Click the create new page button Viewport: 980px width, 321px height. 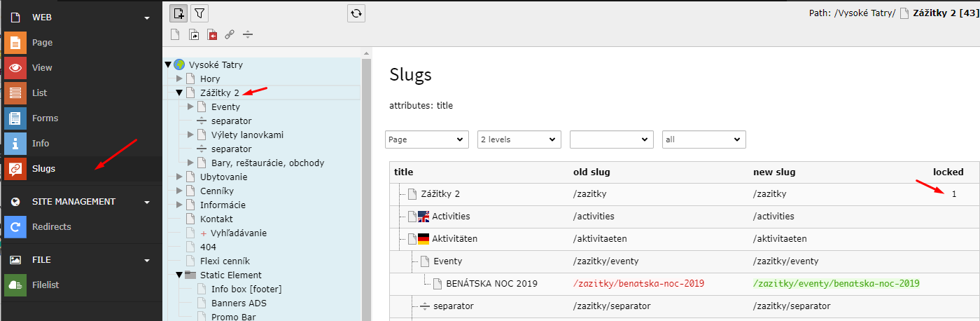178,13
